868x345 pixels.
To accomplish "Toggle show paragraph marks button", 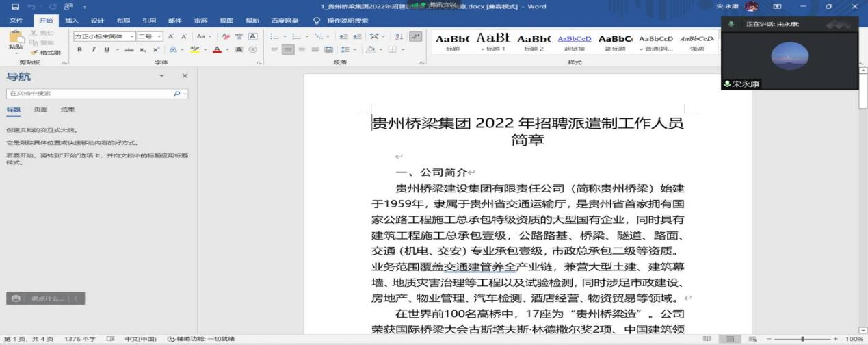I will pos(415,36).
